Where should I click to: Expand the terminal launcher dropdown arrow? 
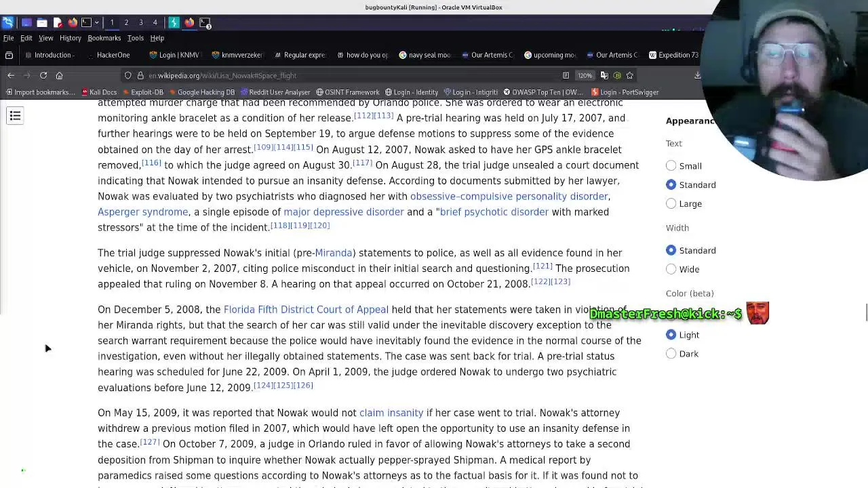97,22
